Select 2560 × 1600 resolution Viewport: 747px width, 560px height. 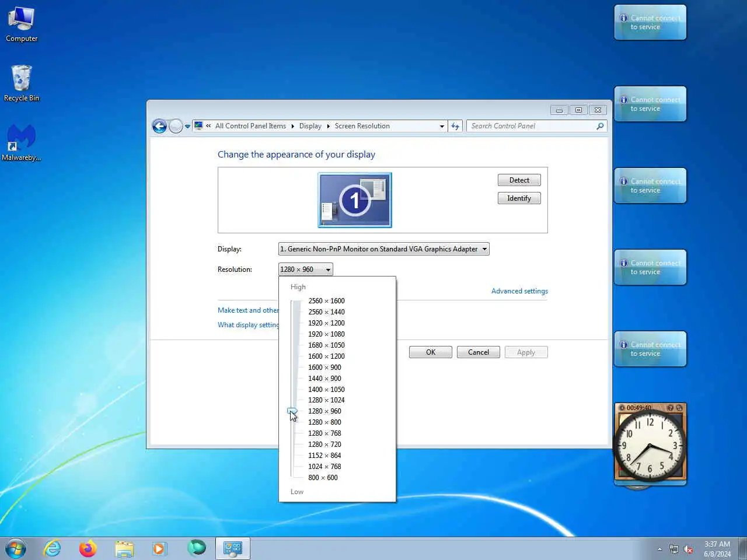pos(326,301)
